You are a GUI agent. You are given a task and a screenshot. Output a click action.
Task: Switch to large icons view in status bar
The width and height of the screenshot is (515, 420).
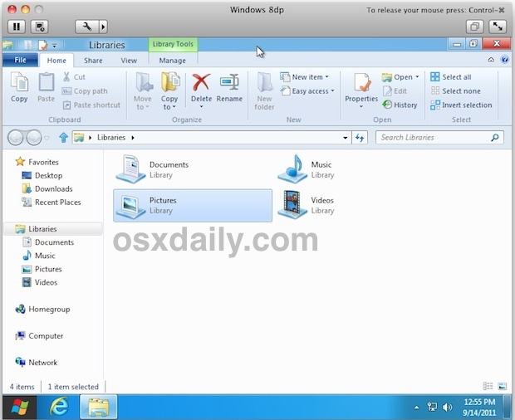503,386
